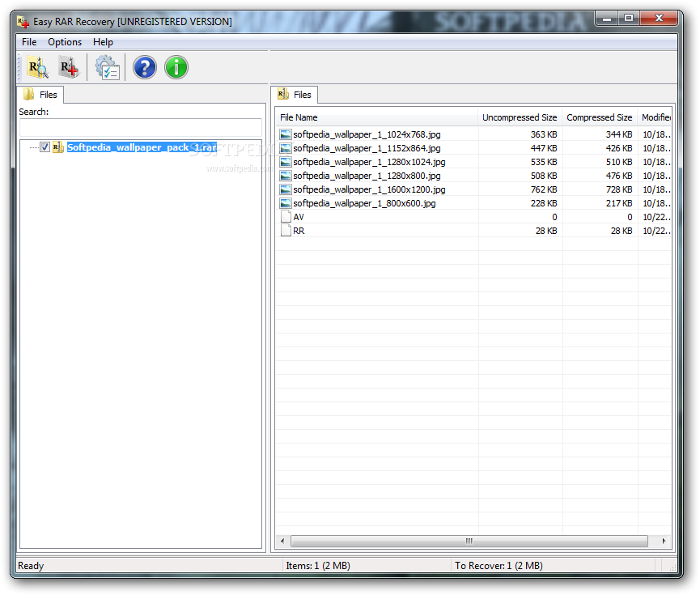Select softpedia_wallpaper_1_1152x864.jpg file name
The image size is (700, 595).
coord(367,148)
